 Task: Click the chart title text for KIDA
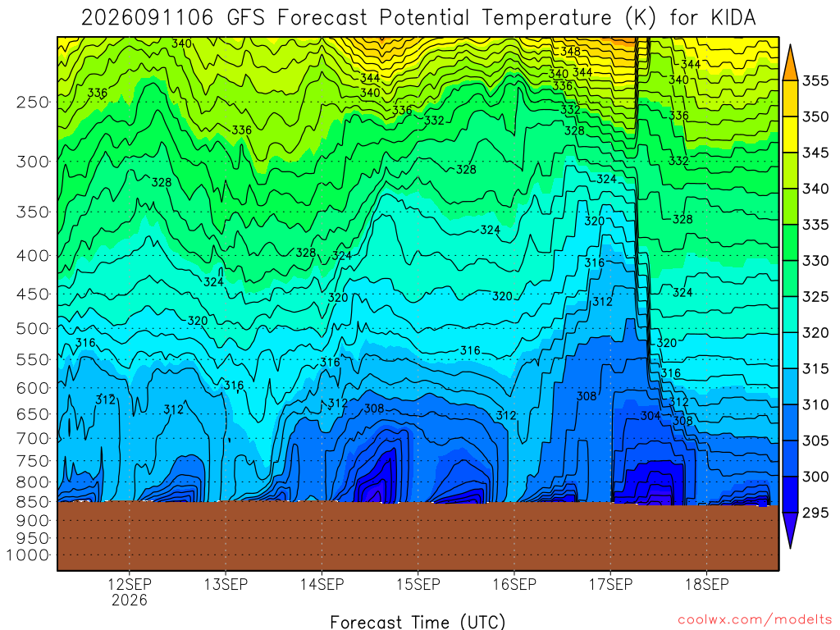418,18
